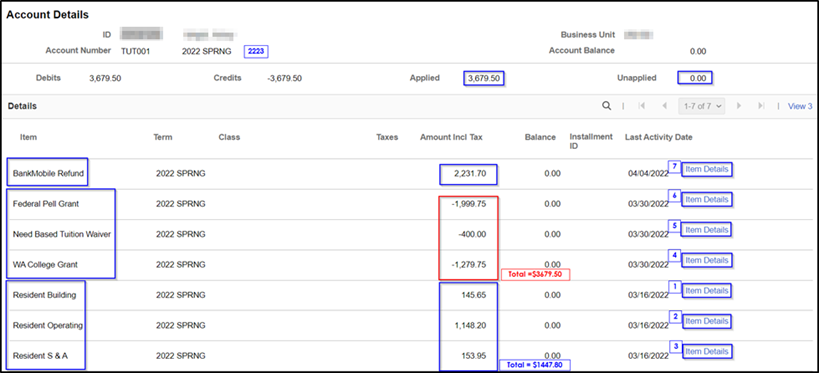Image resolution: width=819 pixels, height=373 pixels.
Task: Click the Need Based Tuition Waiver item
Action: pyautogui.click(x=62, y=234)
